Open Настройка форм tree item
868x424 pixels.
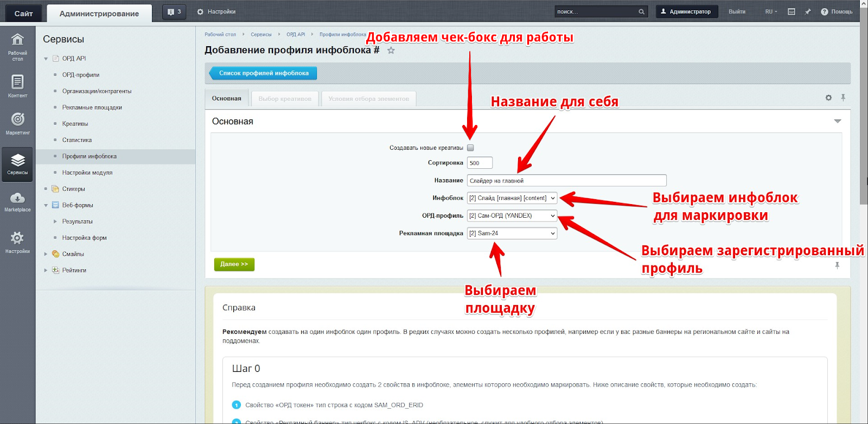(84, 238)
